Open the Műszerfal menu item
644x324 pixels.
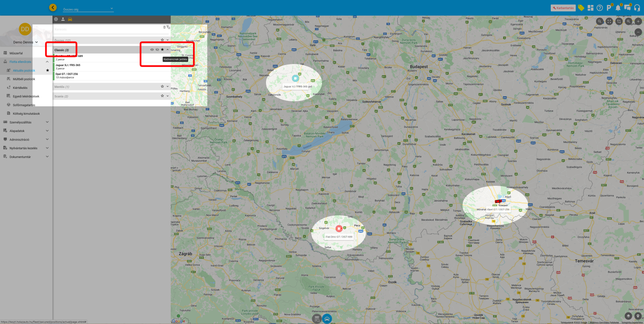click(16, 53)
